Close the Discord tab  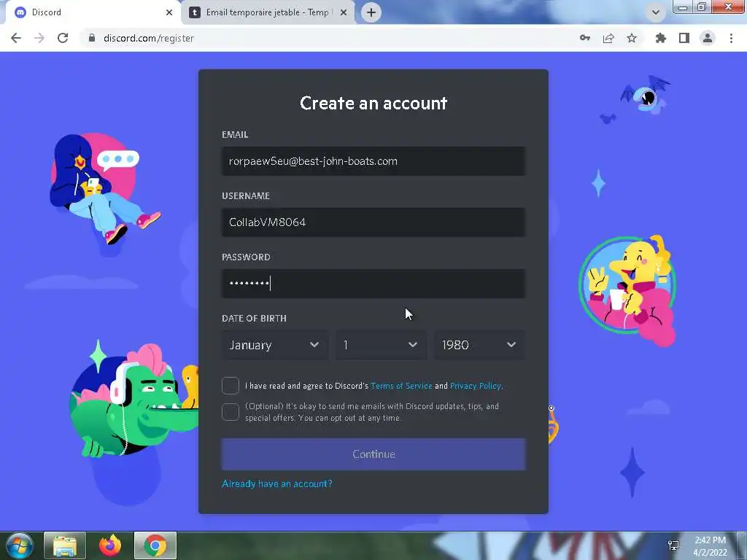point(169,12)
